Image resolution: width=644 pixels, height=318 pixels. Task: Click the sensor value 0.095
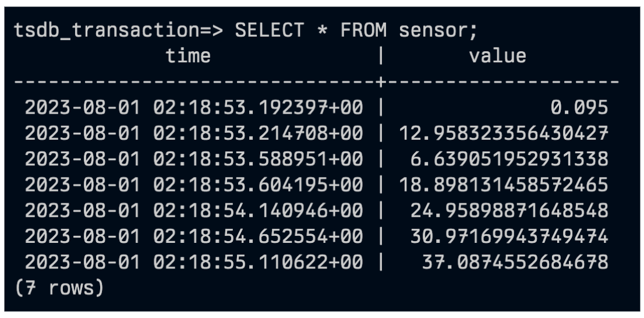(579, 108)
